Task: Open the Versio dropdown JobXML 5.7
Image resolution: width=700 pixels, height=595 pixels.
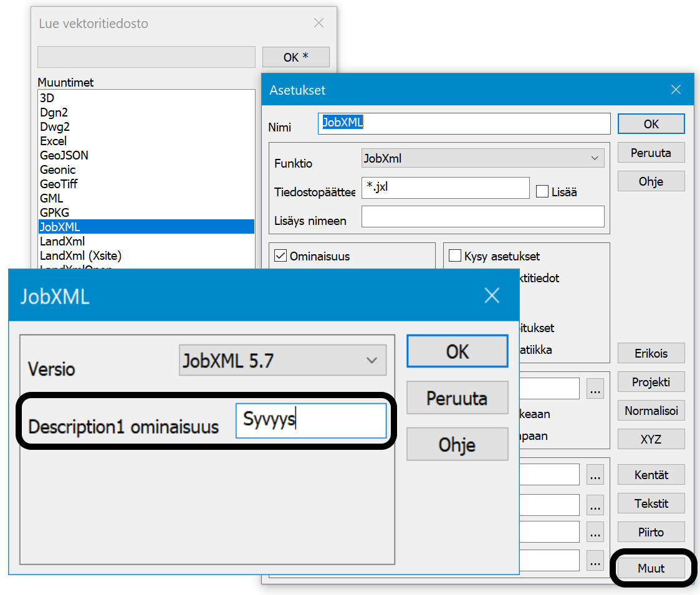Action: [282, 360]
